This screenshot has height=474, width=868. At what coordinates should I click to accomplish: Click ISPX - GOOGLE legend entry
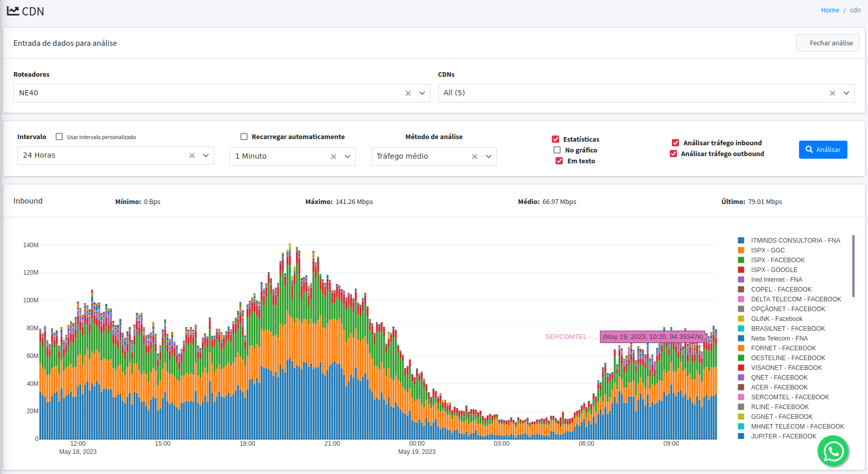pyautogui.click(x=774, y=270)
